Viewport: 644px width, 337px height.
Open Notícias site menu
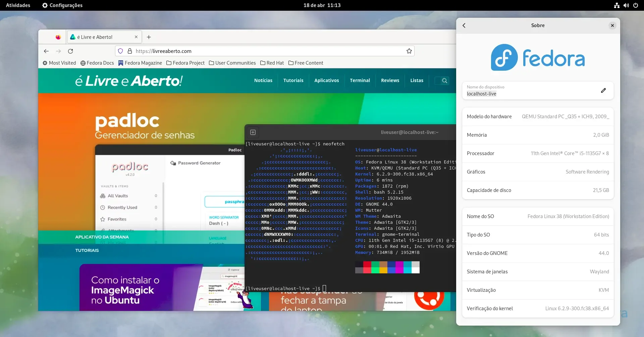(263, 80)
